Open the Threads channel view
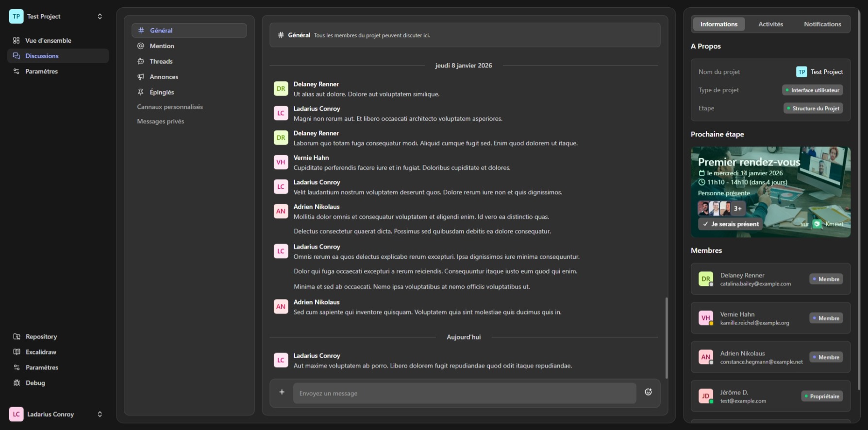The width and height of the screenshot is (868, 430). tap(161, 62)
